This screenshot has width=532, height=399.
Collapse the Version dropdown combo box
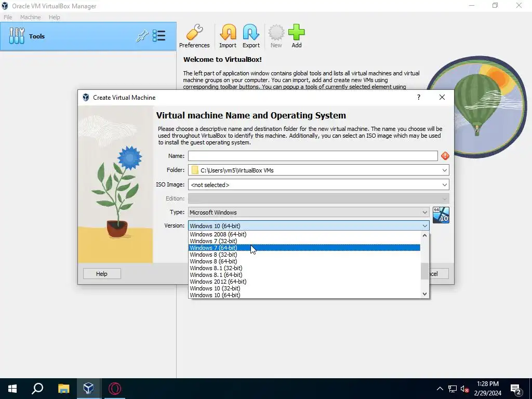click(x=309, y=225)
